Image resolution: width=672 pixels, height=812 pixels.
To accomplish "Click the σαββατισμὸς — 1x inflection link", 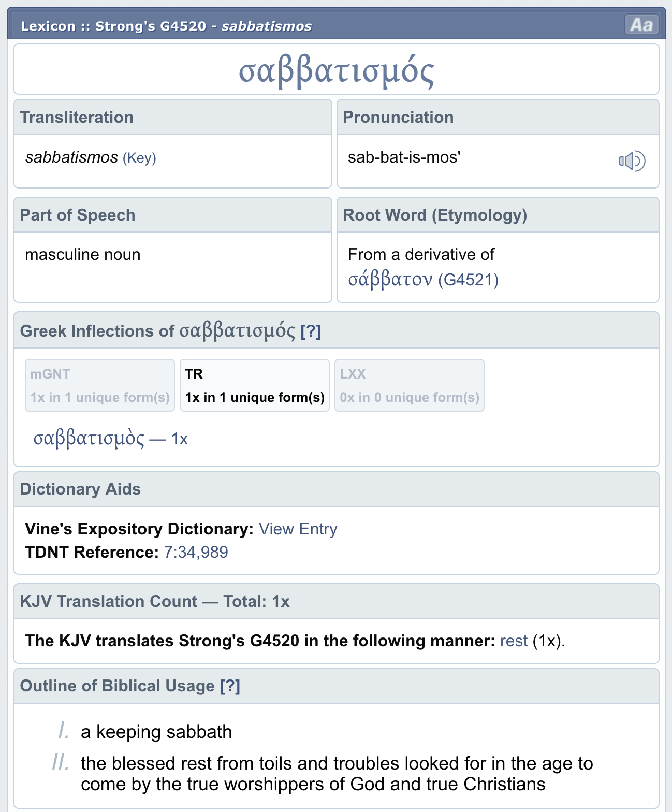I will pos(110,439).
